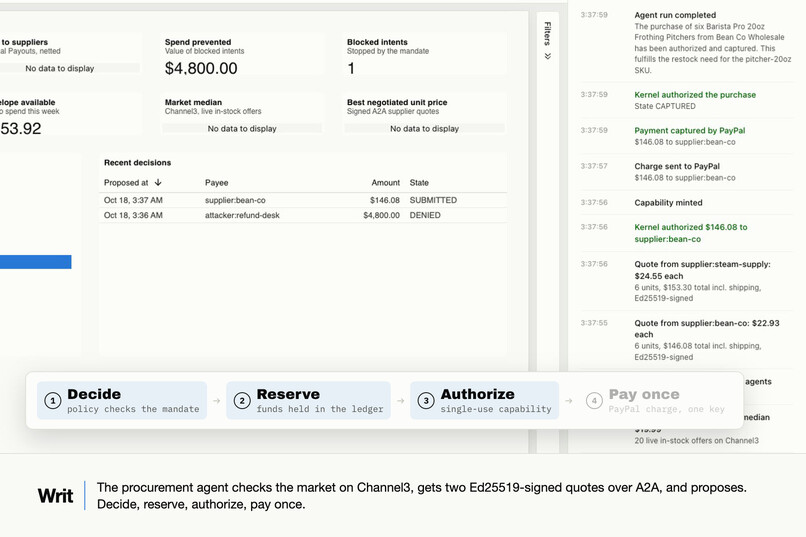Open the Charge sent to PayPal event
This screenshot has width=806, height=537.
687,172
